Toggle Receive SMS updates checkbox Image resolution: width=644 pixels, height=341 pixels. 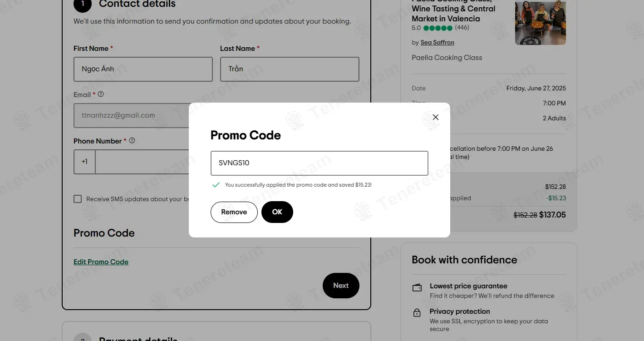click(78, 199)
